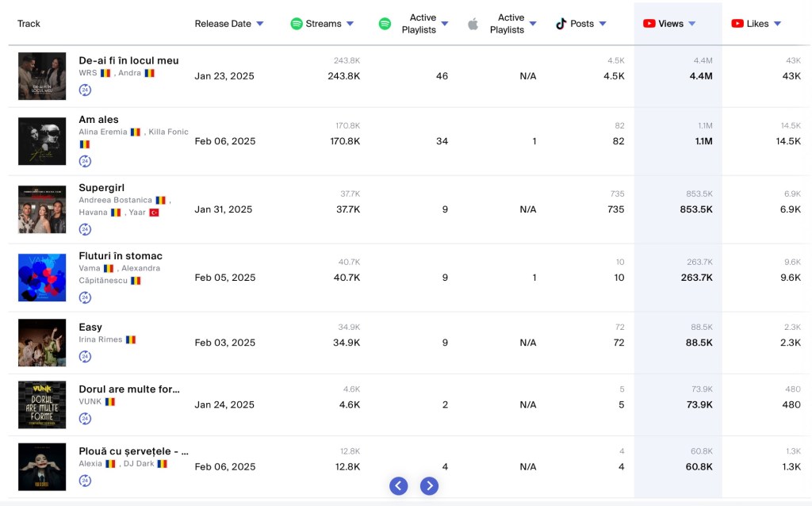Go to the previous page arrow button
Screen dimensions: 812x506
(x=399, y=486)
